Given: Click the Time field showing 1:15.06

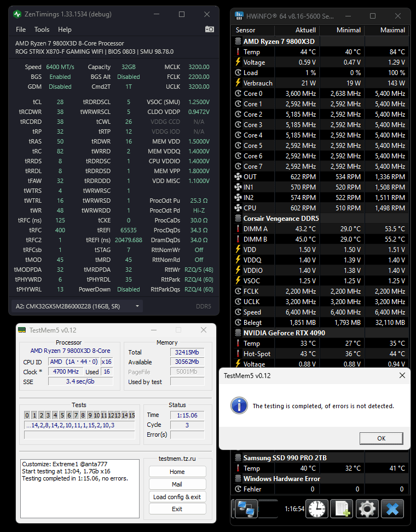Looking at the screenshot, I should (x=187, y=415).
